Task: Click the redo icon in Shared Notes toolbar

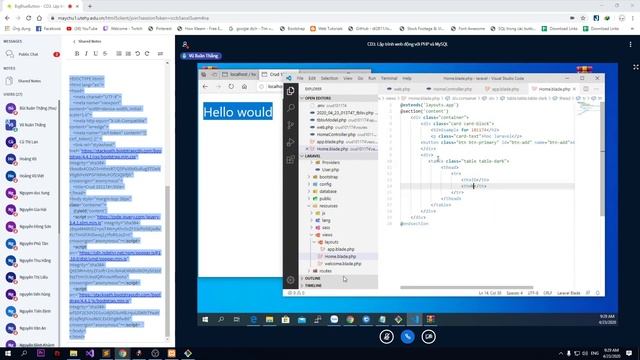Action: tap(147, 53)
